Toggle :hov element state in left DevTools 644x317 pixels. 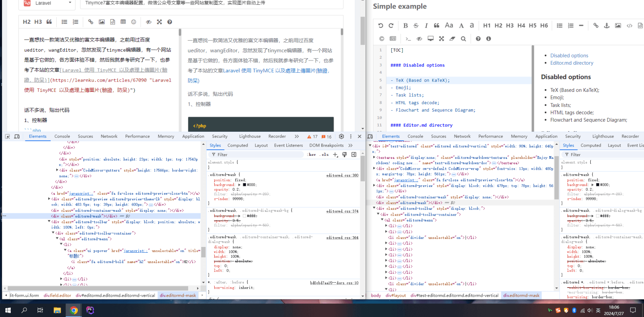[312, 155]
